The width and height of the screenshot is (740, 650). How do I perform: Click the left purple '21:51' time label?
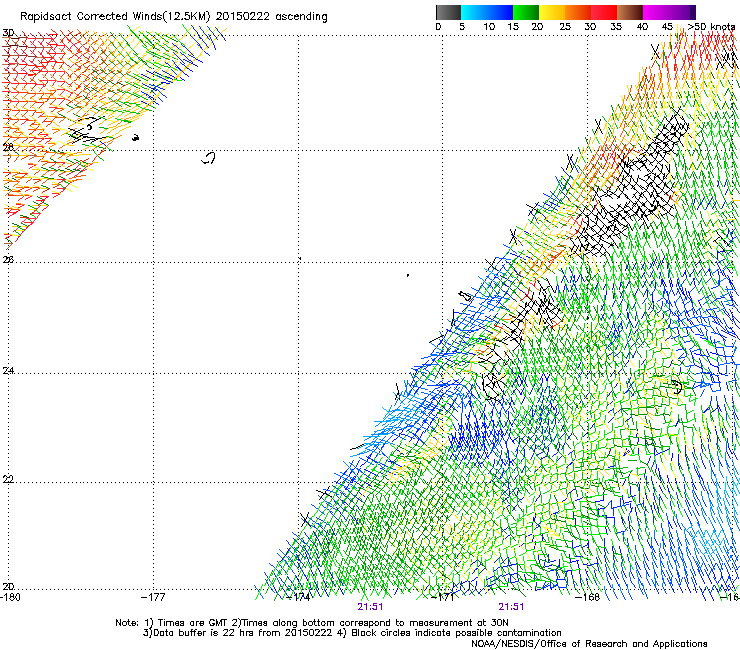click(370, 607)
